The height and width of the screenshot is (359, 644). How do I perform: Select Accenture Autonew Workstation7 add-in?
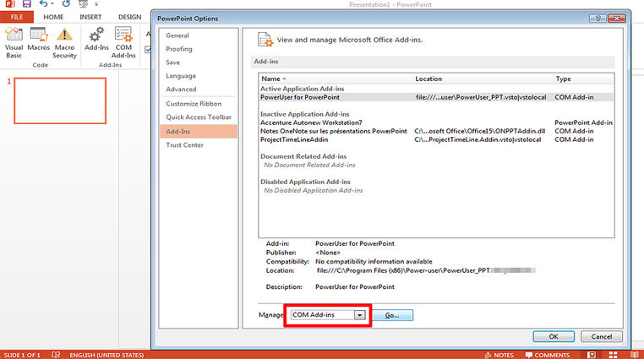(436, 122)
